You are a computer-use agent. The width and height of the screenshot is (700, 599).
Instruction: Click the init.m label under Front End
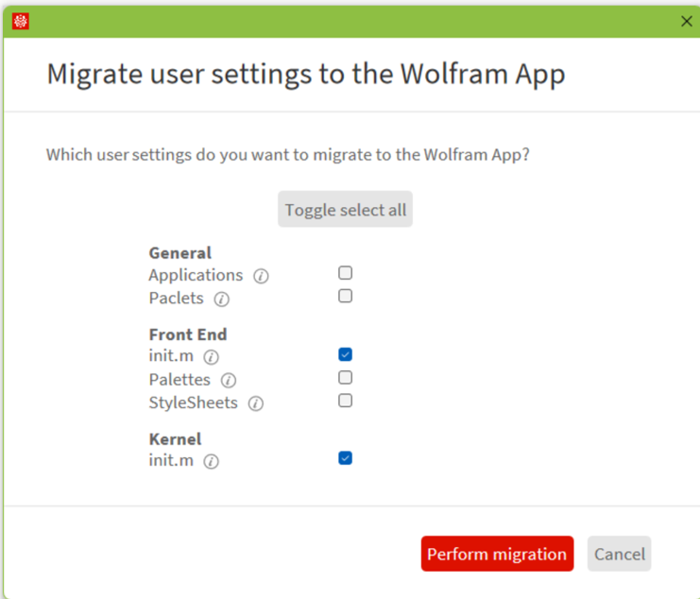click(x=171, y=356)
